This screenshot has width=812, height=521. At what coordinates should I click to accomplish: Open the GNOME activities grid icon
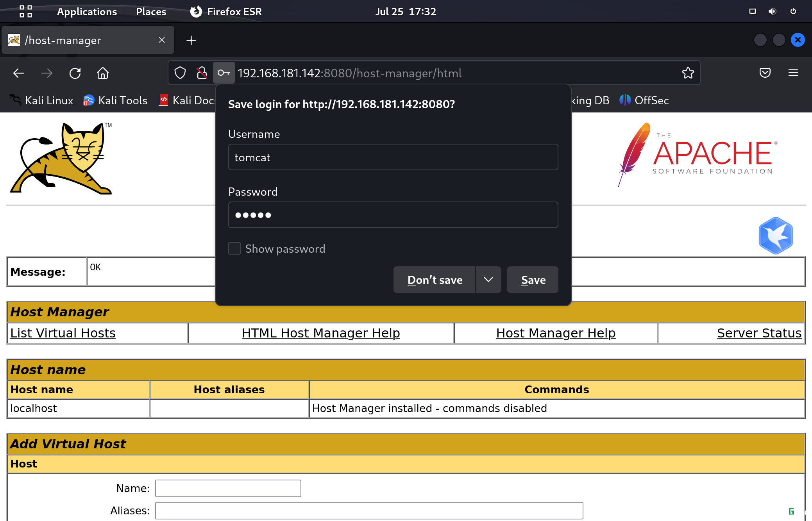click(26, 11)
